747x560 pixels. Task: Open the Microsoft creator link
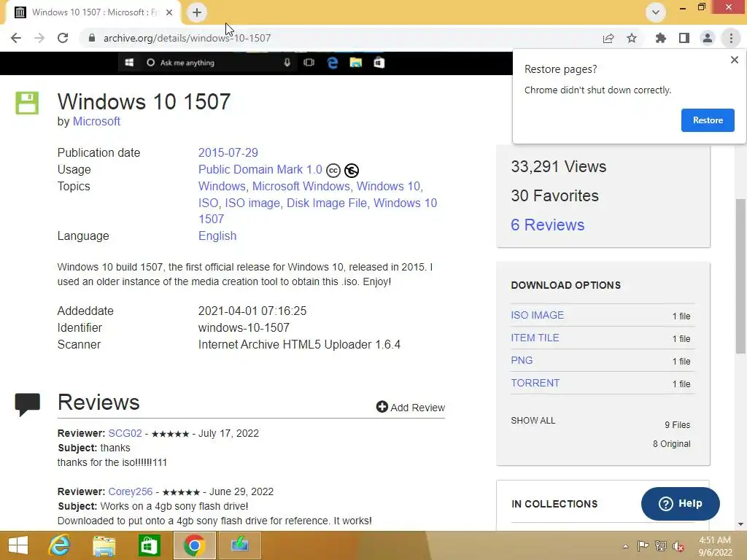(96, 122)
